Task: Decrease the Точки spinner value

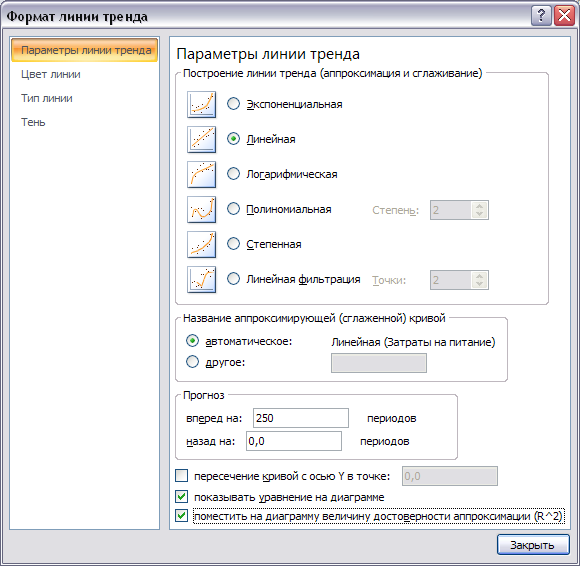Action: 480,284
